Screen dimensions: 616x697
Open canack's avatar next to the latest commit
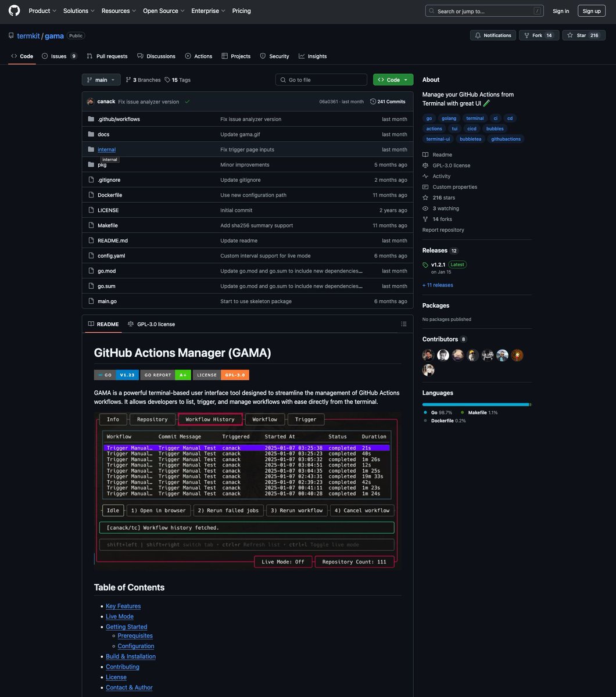[x=91, y=102]
